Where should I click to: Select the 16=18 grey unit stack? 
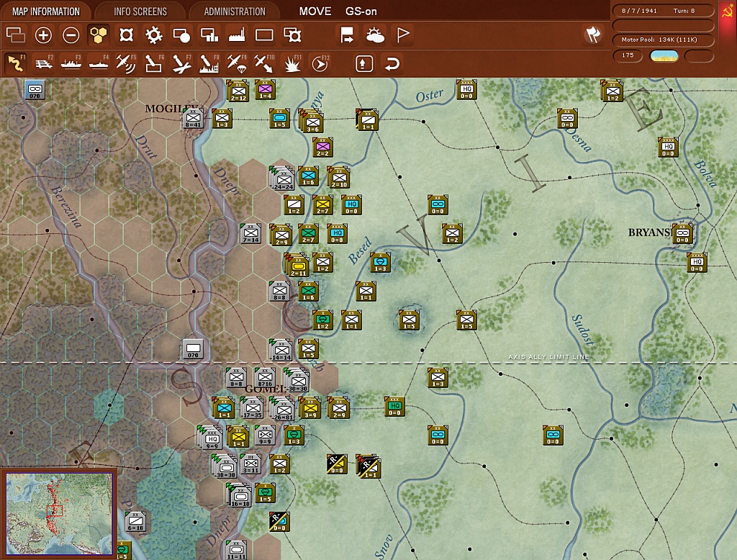click(240, 496)
